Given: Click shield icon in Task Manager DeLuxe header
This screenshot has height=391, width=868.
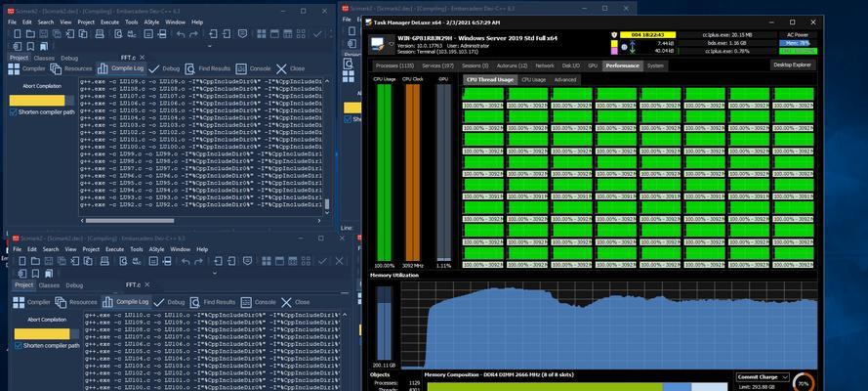Looking at the screenshot, I should [x=614, y=34].
